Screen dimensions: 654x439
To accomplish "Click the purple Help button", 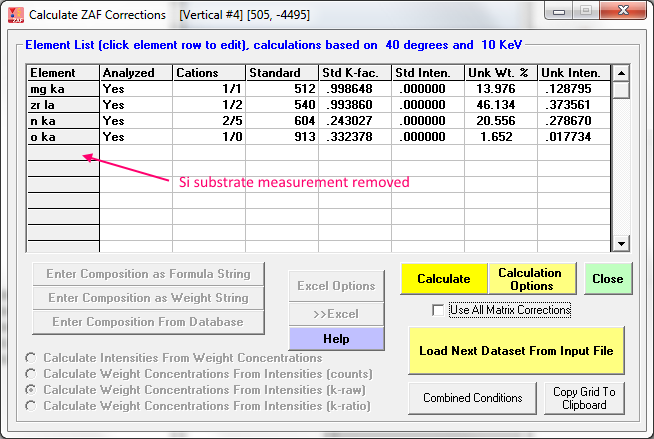I will tap(336, 339).
